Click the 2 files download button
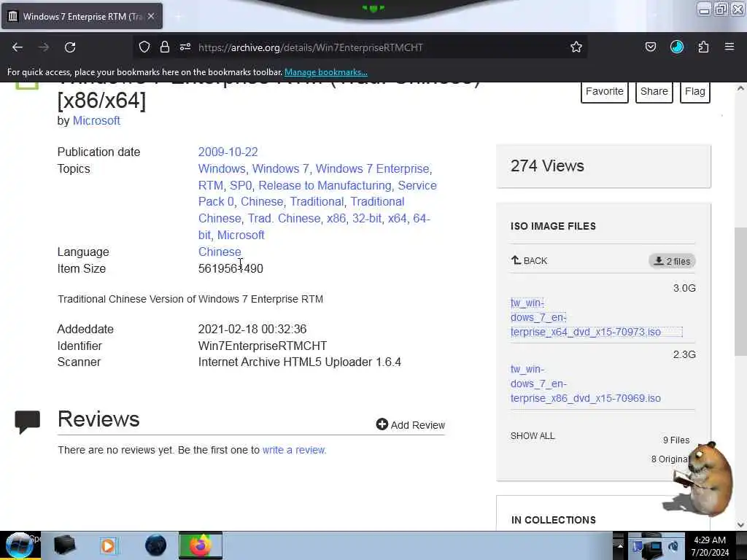 click(x=672, y=261)
